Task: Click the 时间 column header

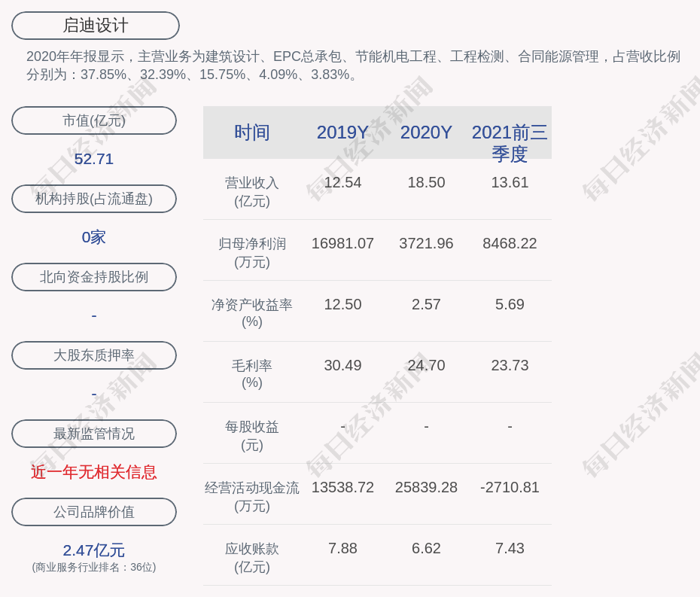Action: point(252,132)
